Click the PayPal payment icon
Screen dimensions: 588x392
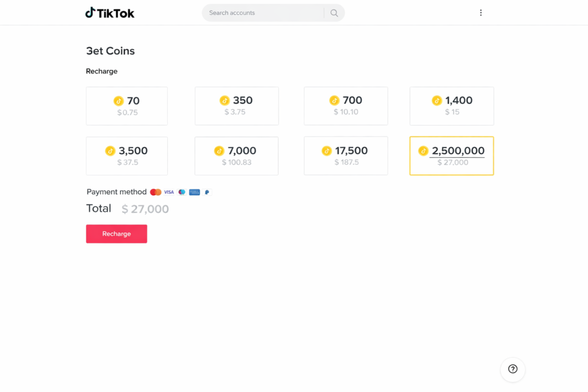[x=207, y=192]
